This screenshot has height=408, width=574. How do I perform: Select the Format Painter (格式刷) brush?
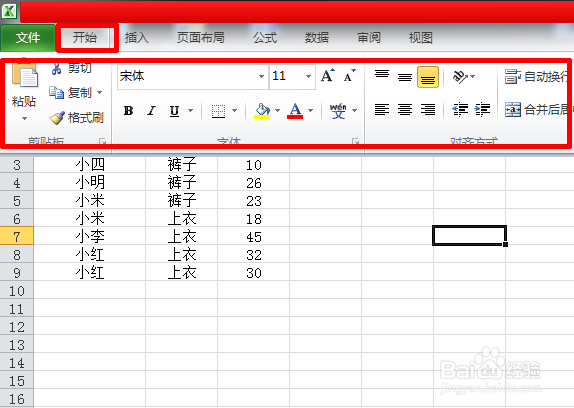tap(77, 117)
